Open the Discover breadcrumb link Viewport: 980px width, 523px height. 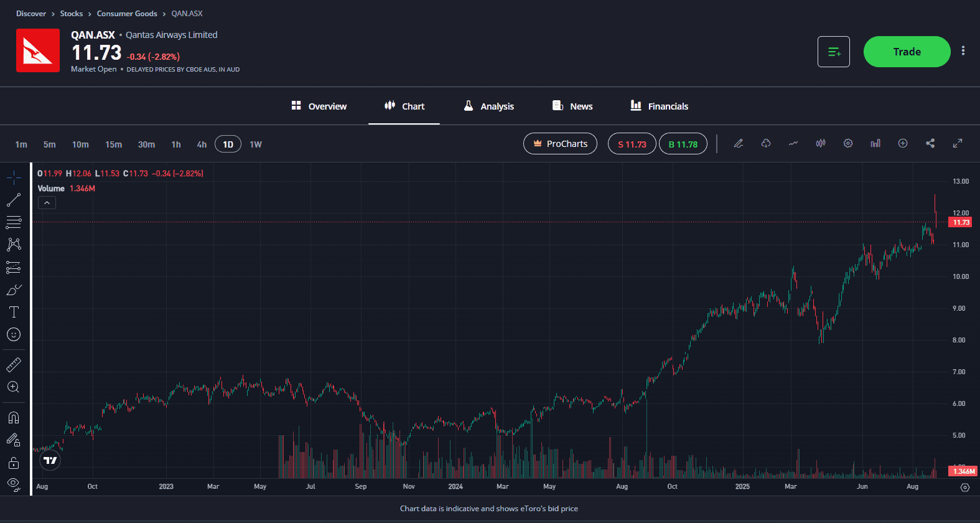point(31,13)
